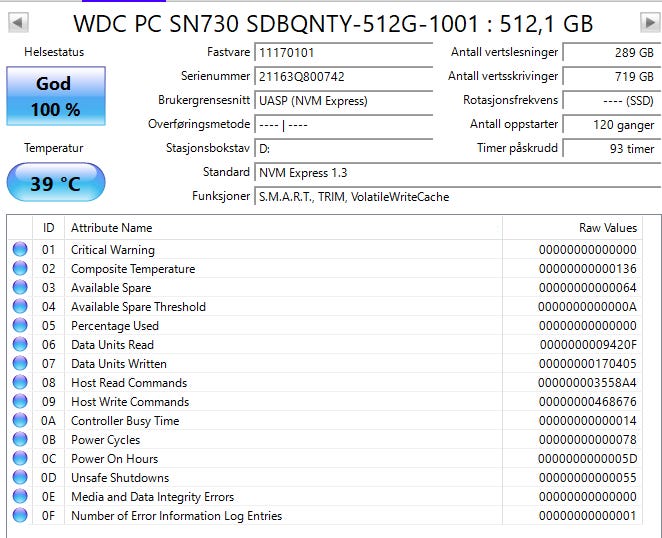Select the Power Cycles attribute name
662x538 pixels.
106,440
